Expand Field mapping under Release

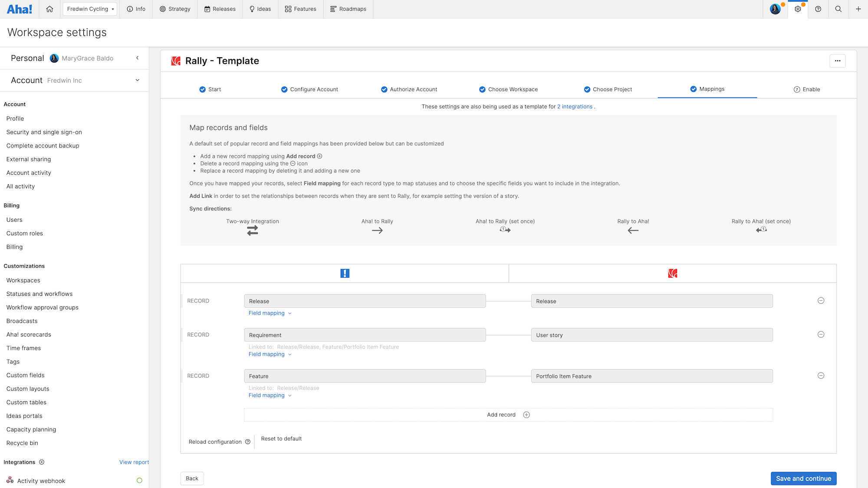[x=270, y=313]
